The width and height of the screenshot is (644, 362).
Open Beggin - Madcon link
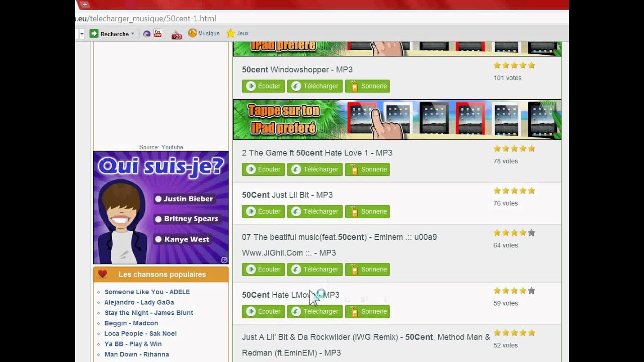click(x=131, y=323)
